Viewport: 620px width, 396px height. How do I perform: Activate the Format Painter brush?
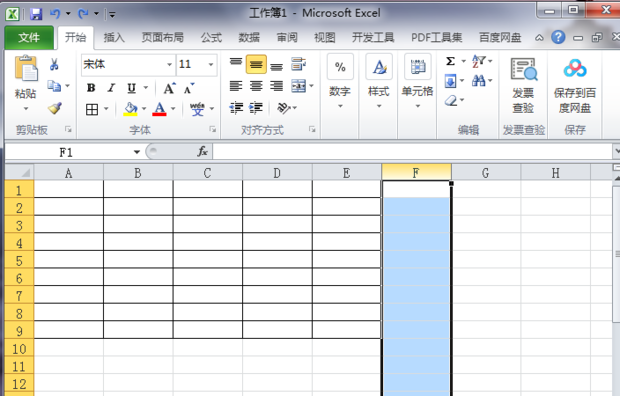(x=55, y=108)
